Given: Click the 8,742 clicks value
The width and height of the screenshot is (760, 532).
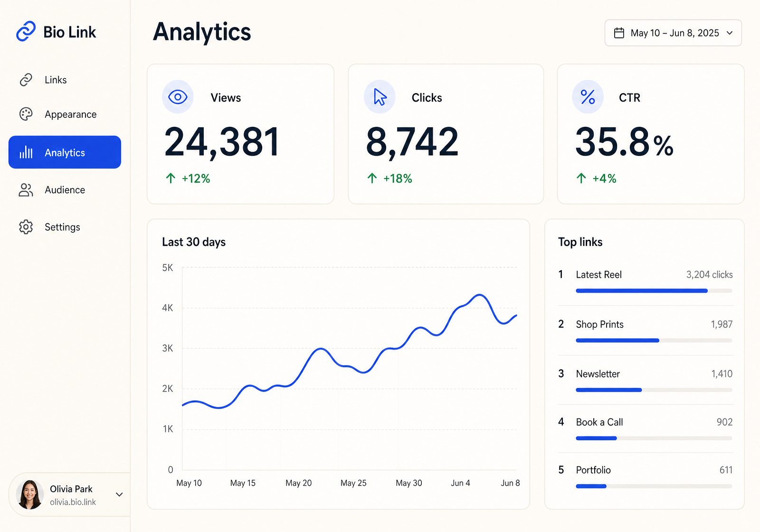Looking at the screenshot, I should tap(412, 142).
